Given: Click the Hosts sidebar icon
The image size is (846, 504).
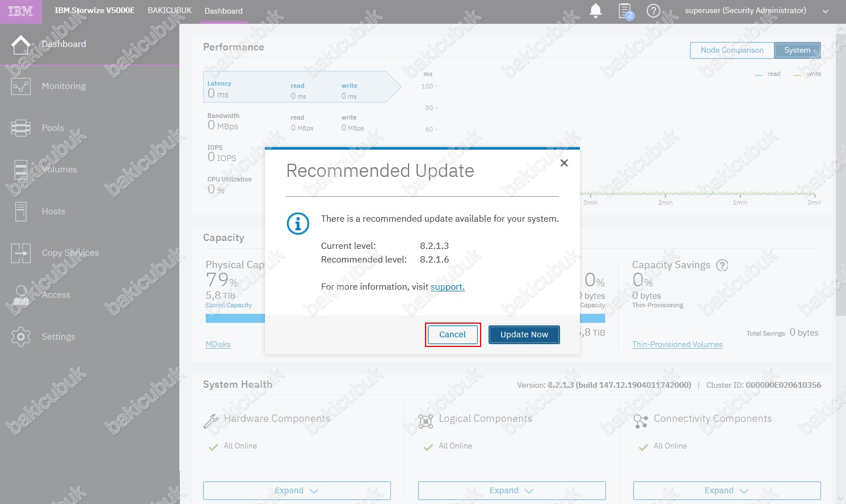Looking at the screenshot, I should 21,211.
